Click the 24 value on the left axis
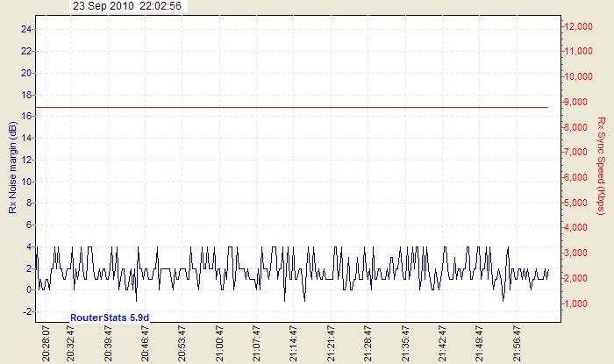This screenshot has width=614, height=364. coord(26,29)
